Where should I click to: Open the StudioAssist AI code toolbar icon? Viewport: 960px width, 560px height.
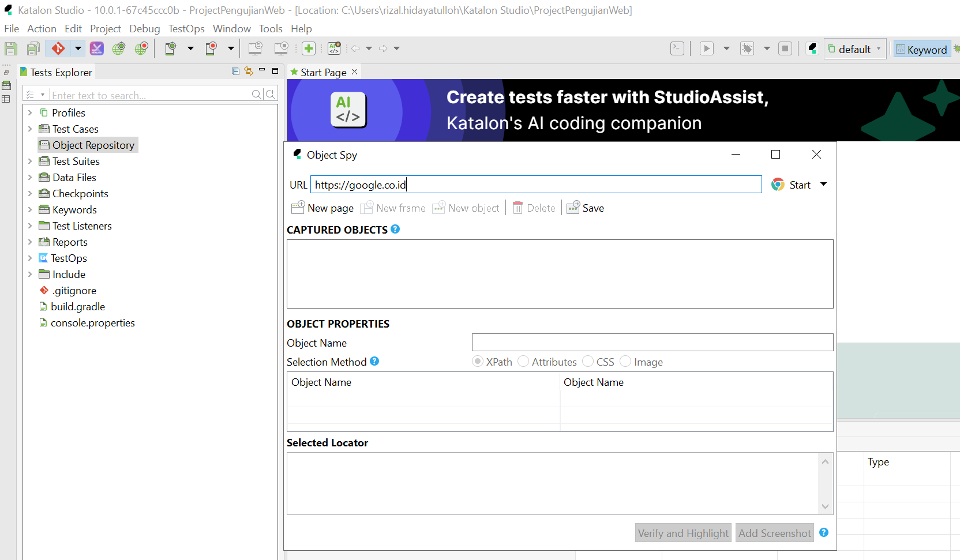[x=334, y=48]
